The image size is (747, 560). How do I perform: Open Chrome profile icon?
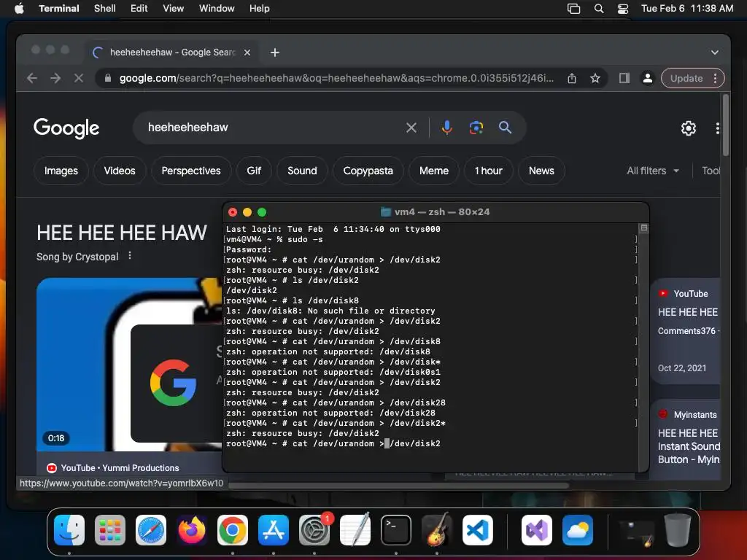648,78
